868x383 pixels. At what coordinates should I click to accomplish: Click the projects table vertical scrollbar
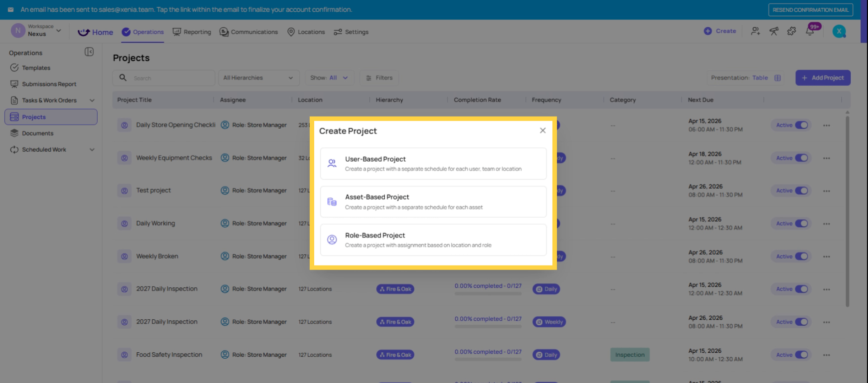coord(847,211)
